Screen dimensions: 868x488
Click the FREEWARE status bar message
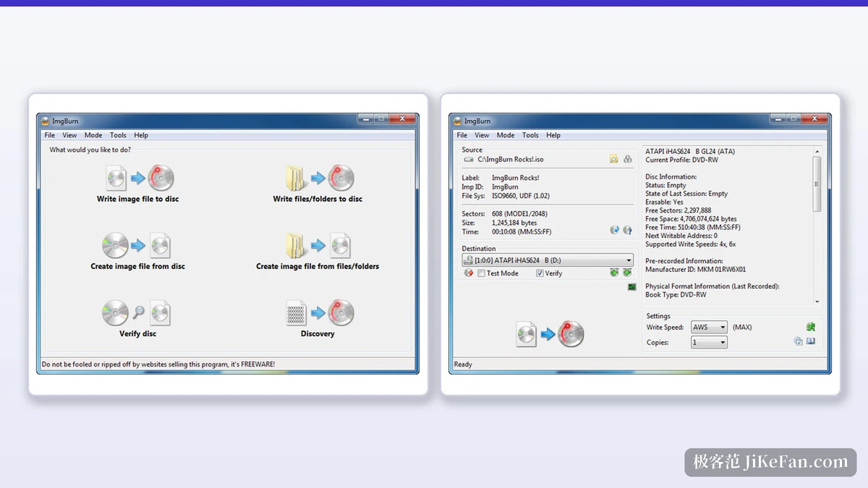(158, 364)
